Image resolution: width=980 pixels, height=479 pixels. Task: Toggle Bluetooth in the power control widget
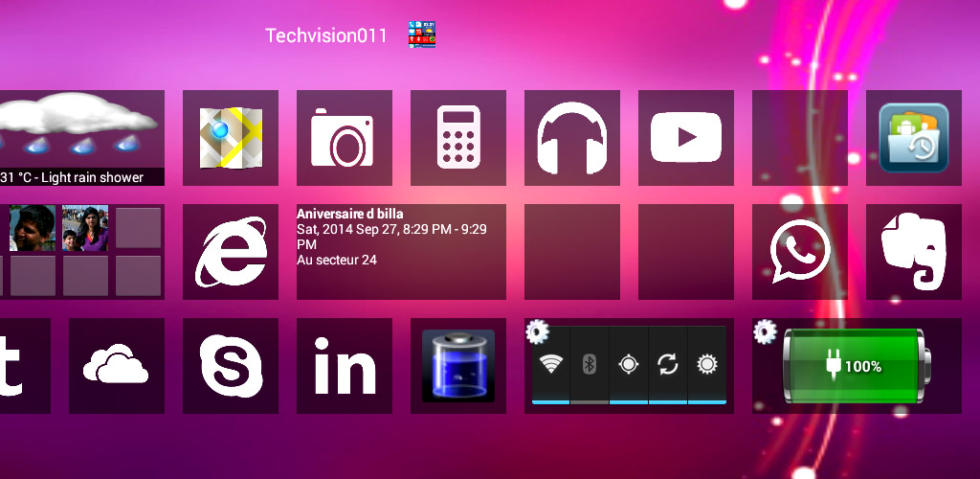pos(590,365)
